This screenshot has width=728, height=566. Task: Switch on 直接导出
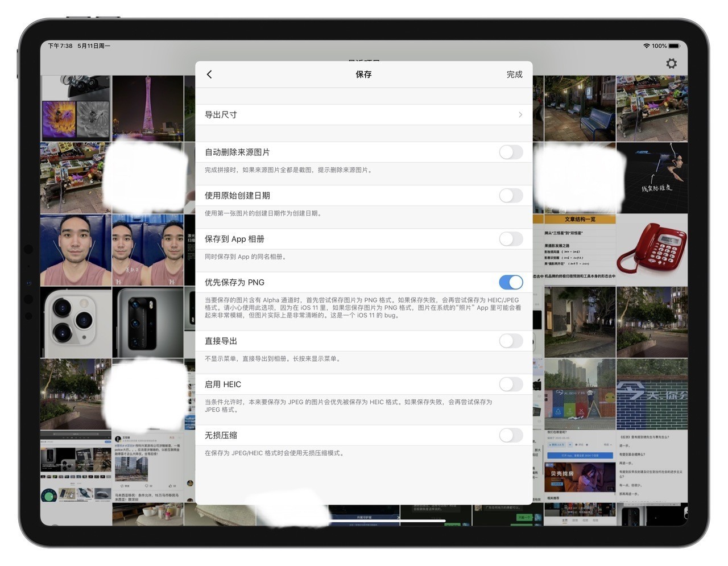pos(511,341)
